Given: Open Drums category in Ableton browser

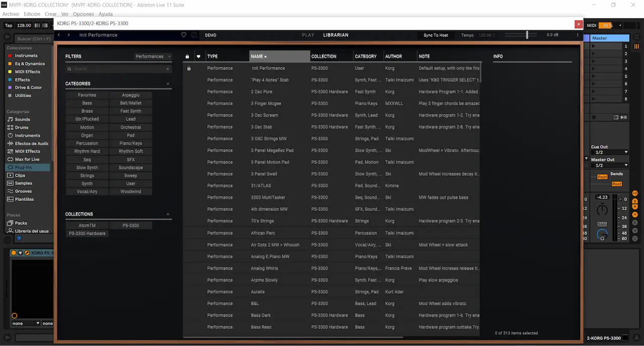Looking at the screenshot, I should [x=22, y=127].
